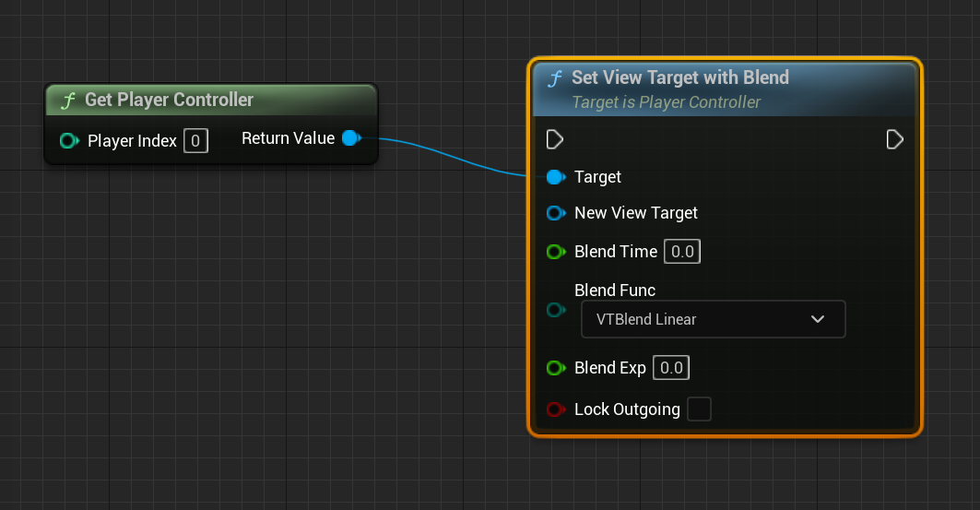The width and height of the screenshot is (980, 510).
Task: Click the Blend Time value field
Action: pos(682,252)
